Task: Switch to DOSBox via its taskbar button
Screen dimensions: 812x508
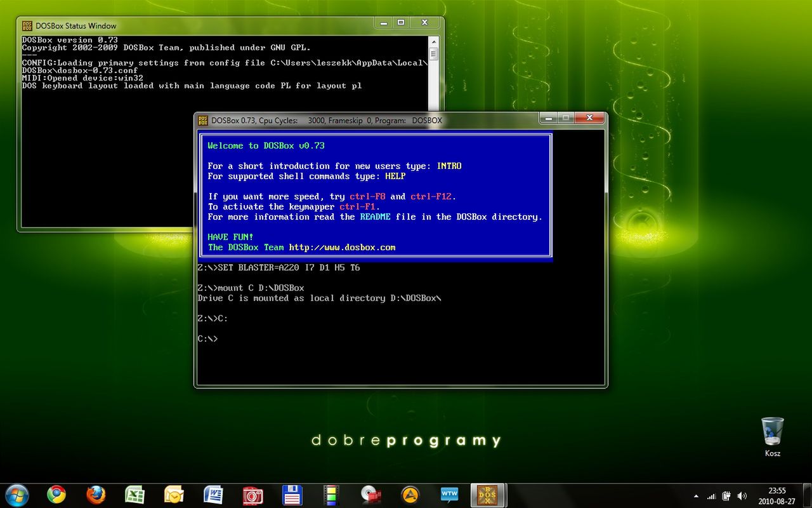Action: pos(488,495)
